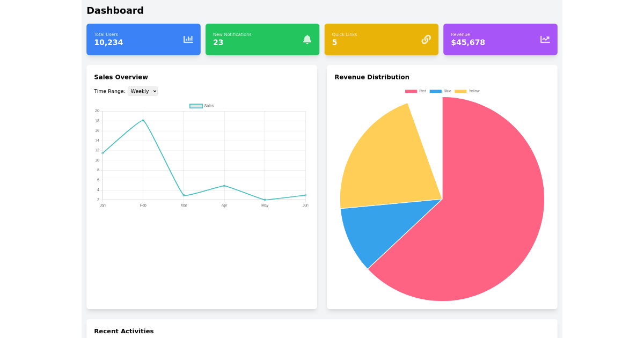Click the Total Users card
This screenshot has height=338, width=644.
pos(143,39)
